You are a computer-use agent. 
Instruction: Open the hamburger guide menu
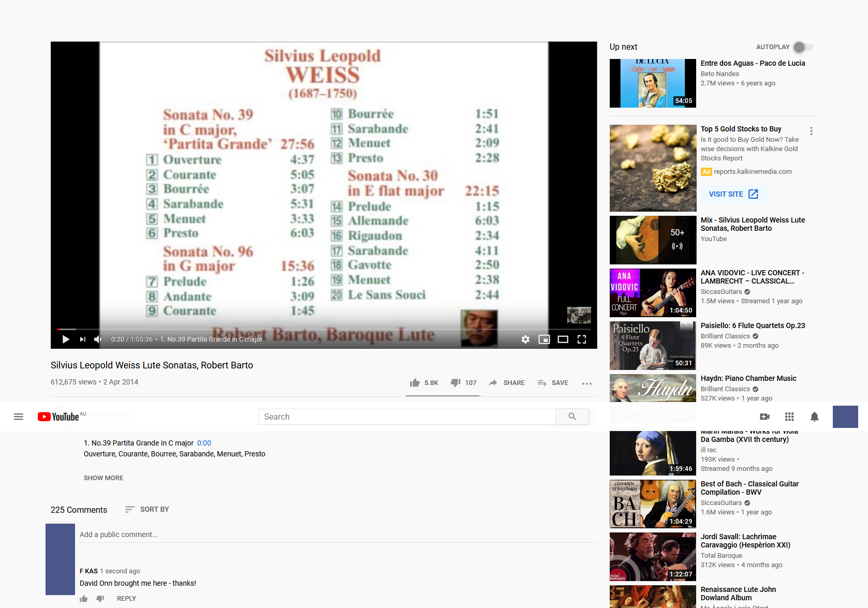pyautogui.click(x=19, y=417)
